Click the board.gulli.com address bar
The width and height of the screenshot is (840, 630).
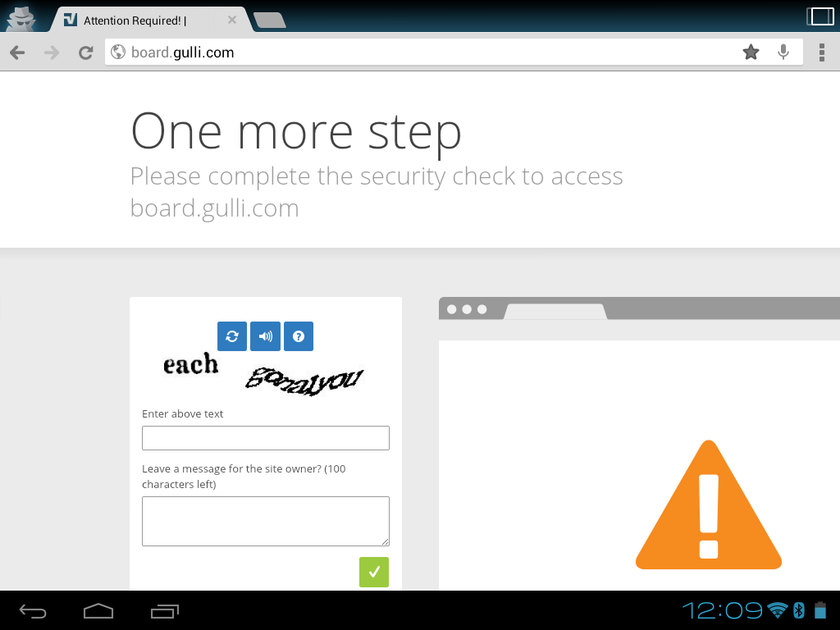(423, 52)
